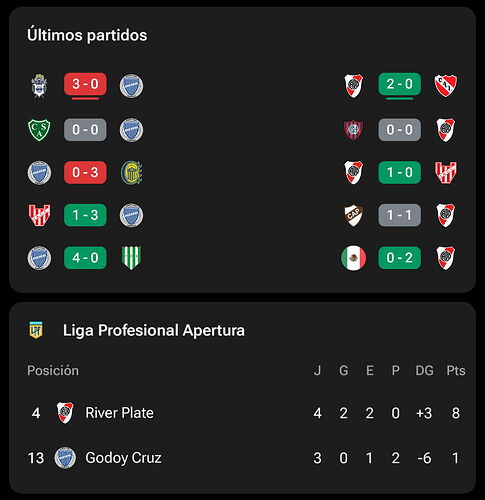
Task: Open the green 2 - 0 match result
Action: [x=399, y=84]
